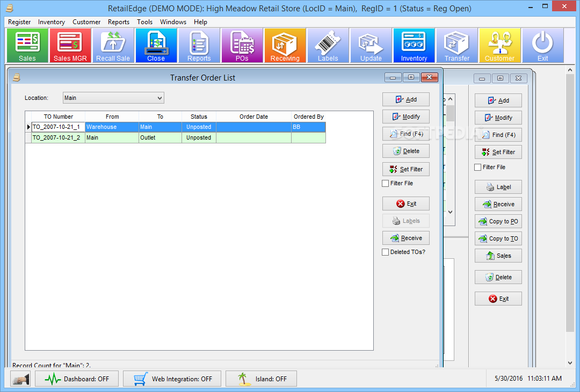Image resolution: width=580 pixels, height=392 pixels.
Task: Click the background list scrollbar down arrow
Action: [450, 212]
